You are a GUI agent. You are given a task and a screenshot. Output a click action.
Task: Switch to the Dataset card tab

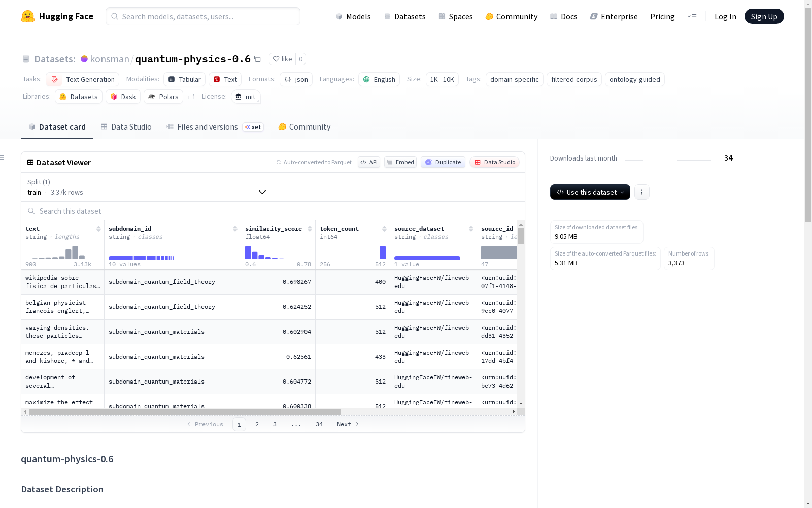(57, 127)
